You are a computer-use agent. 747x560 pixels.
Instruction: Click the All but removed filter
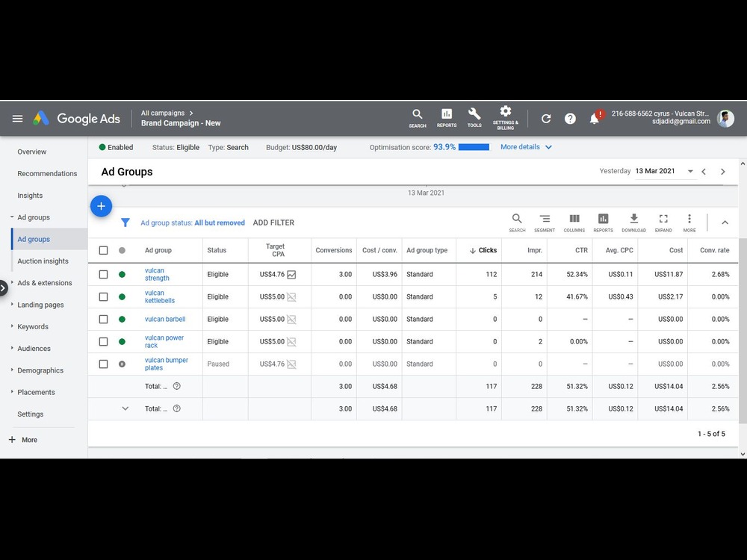click(x=220, y=223)
